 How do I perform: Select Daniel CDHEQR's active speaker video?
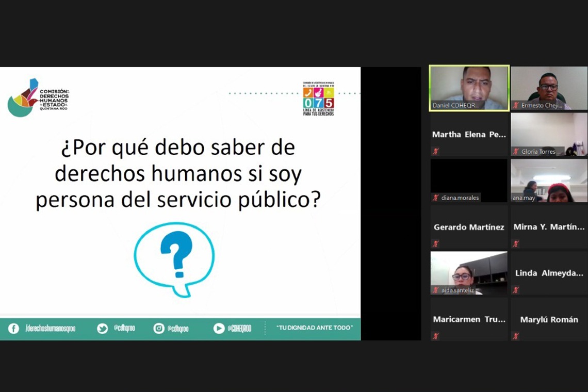tap(469, 87)
